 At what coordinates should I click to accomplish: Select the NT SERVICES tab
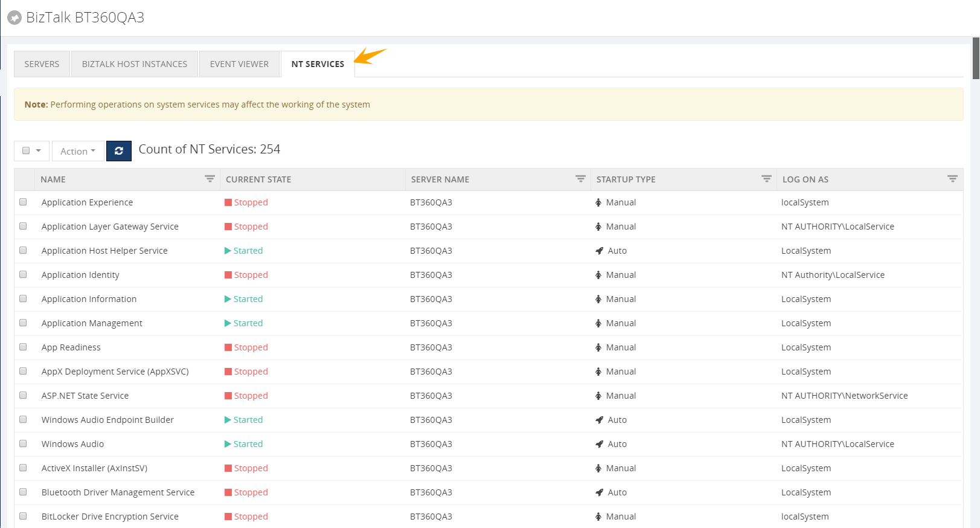[318, 64]
